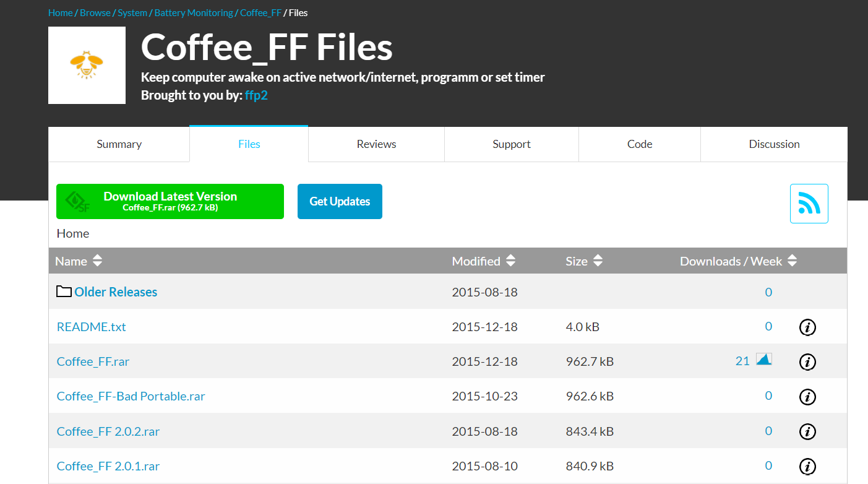View info for Coffee_FF 2.0.2.rar
This screenshot has height=484, width=868.
[807, 431]
